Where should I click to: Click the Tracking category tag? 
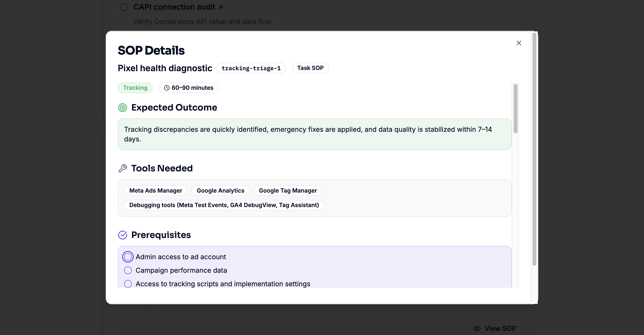[135, 88]
